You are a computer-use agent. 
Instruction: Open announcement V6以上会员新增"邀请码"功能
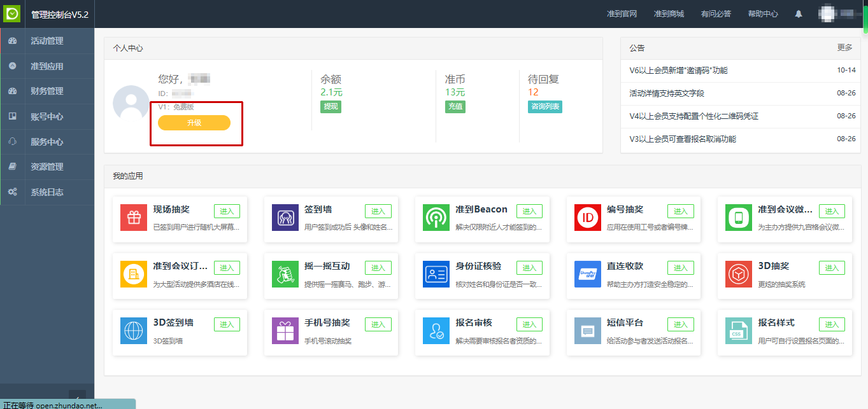tap(678, 71)
